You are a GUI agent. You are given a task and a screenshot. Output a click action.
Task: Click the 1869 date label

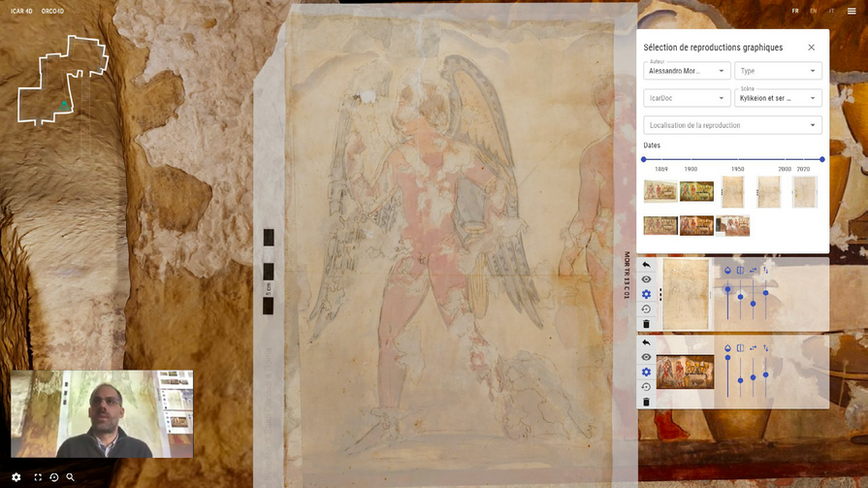tap(661, 169)
